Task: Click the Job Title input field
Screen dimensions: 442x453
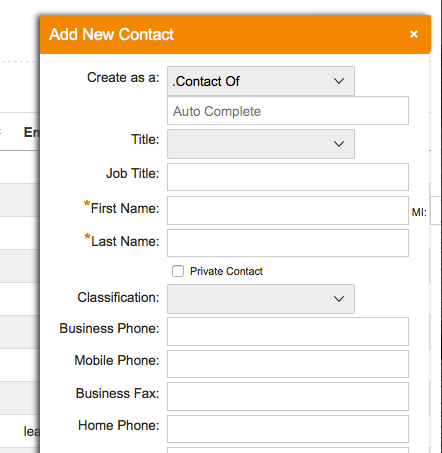Action: coord(288,177)
